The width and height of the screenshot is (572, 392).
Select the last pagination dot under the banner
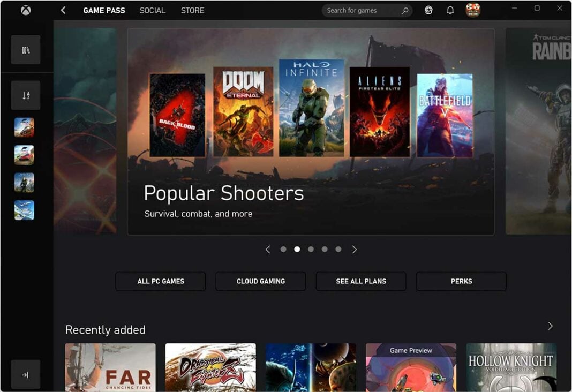[x=338, y=249]
